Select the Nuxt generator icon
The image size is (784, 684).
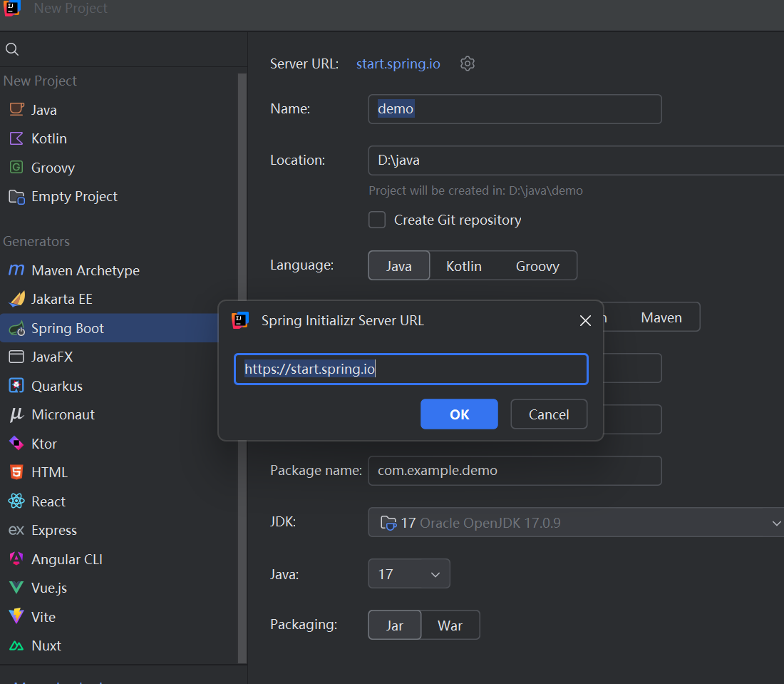[x=16, y=645]
